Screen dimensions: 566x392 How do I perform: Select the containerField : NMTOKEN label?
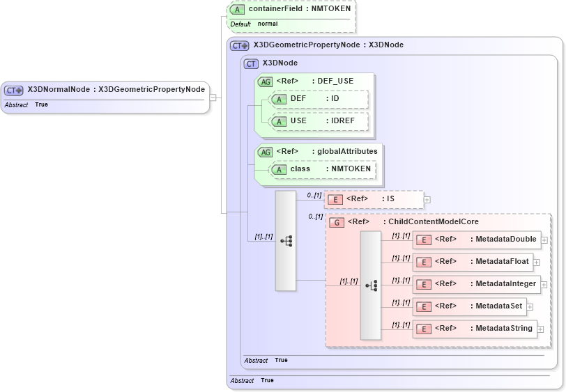click(300, 8)
